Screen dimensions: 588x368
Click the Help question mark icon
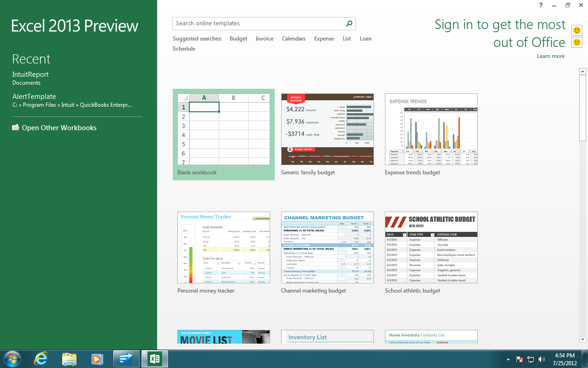pos(541,5)
